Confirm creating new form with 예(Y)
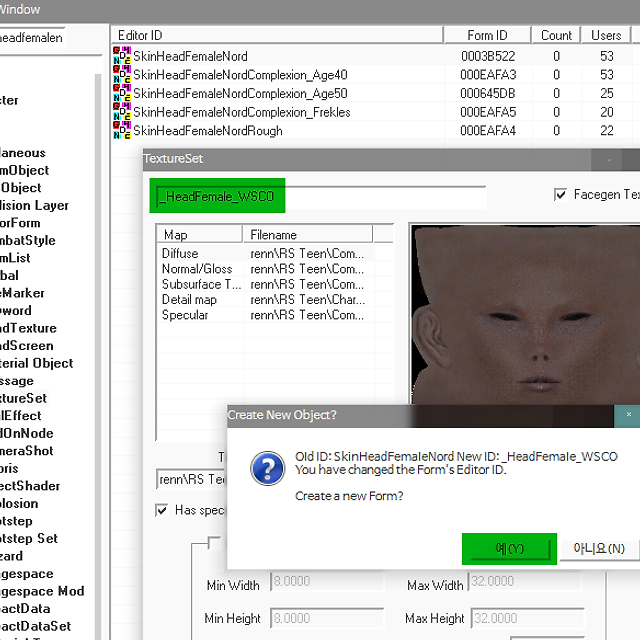This screenshot has width=640, height=640. pos(509,548)
